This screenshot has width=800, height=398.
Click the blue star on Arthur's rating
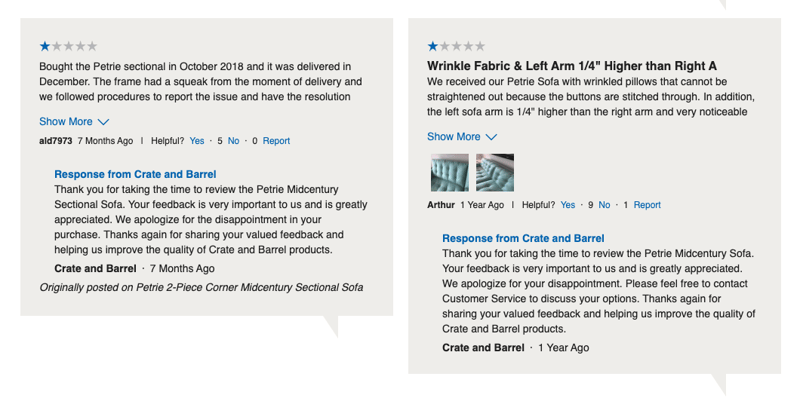coord(433,46)
